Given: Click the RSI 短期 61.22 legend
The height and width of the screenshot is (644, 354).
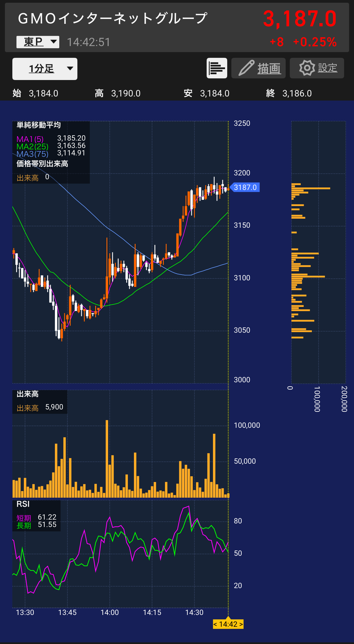Looking at the screenshot, I should (36, 517).
